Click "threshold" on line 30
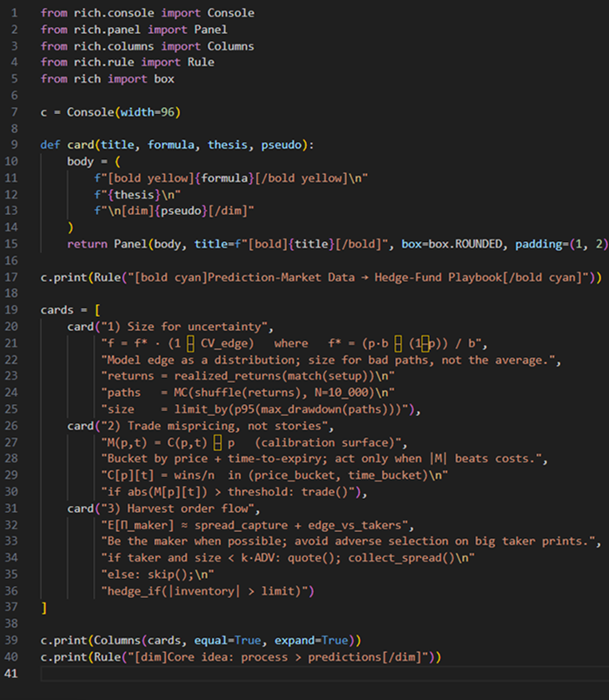The width and height of the screenshot is (609, 700). (x=258, y=492)
